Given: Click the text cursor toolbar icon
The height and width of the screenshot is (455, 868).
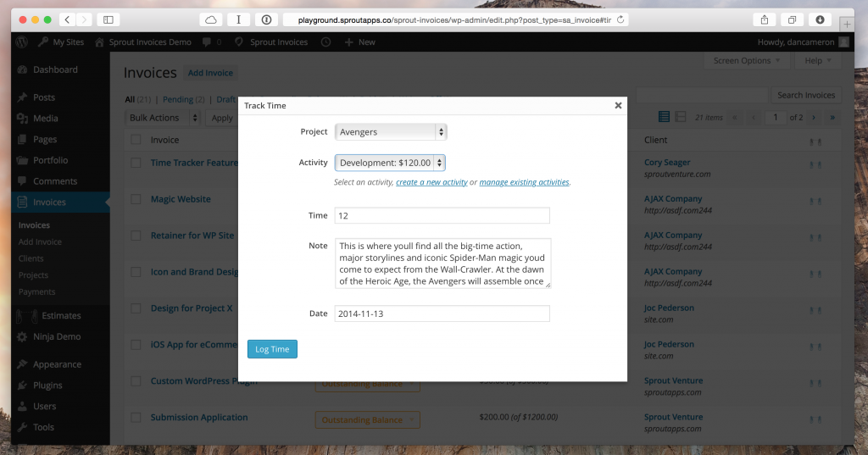Looking at the screenshot, I should (238, 20).
